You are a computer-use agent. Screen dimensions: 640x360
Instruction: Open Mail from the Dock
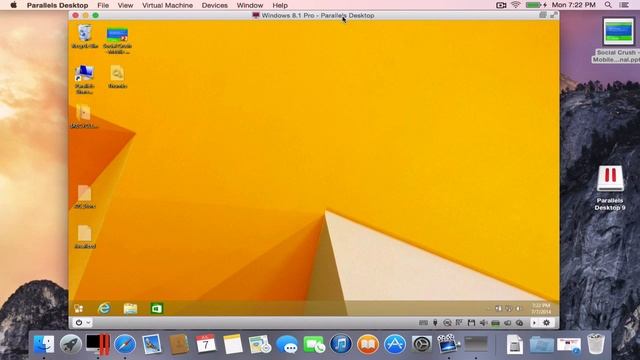coord(152,344)
